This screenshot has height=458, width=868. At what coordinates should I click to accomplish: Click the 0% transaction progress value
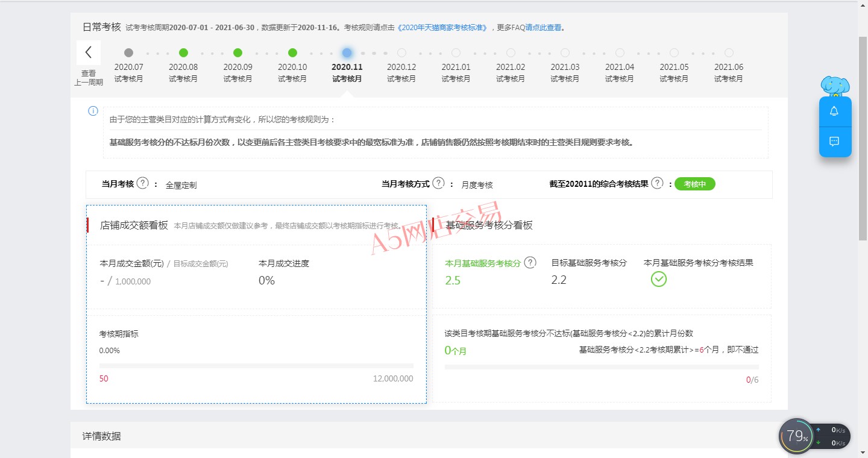tap(266, 281)
